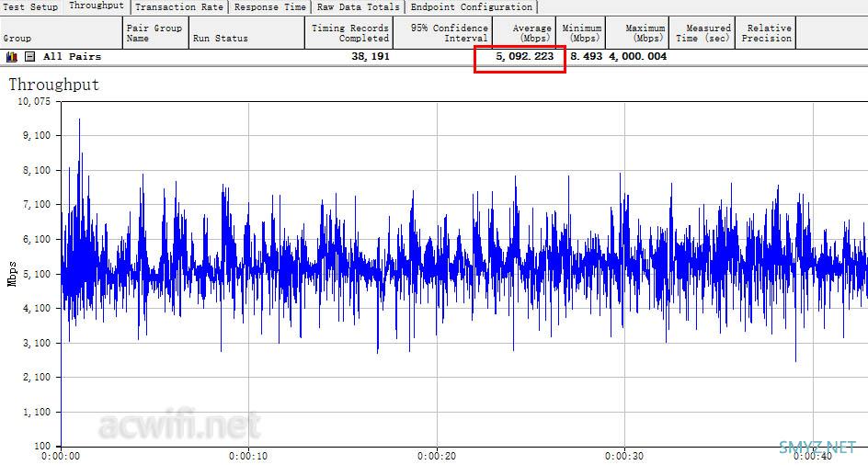The height and width of the screenshot is (465, 868).
Task: Select the Throughput tab
Action: pos(97,6)
